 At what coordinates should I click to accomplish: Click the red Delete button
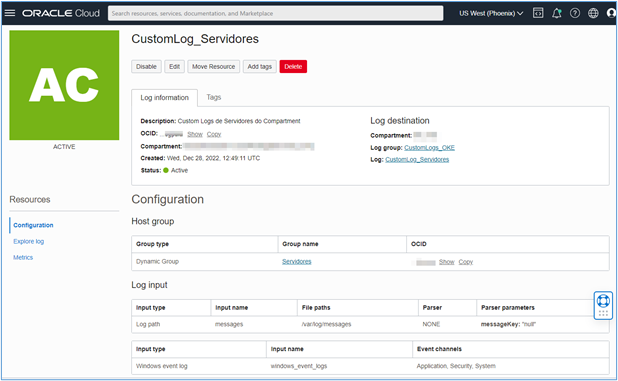[x=293, y=67]
